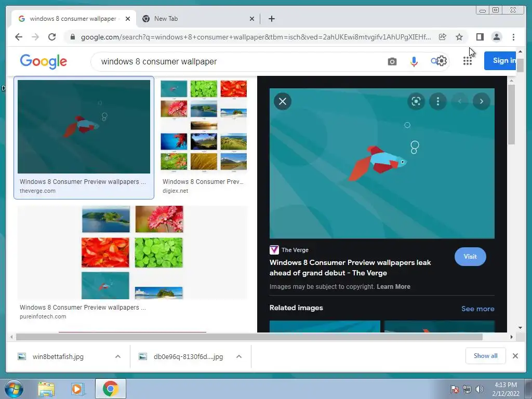Click the See more related images link
This screenshot has height=399, width=532.
[478, 309]
